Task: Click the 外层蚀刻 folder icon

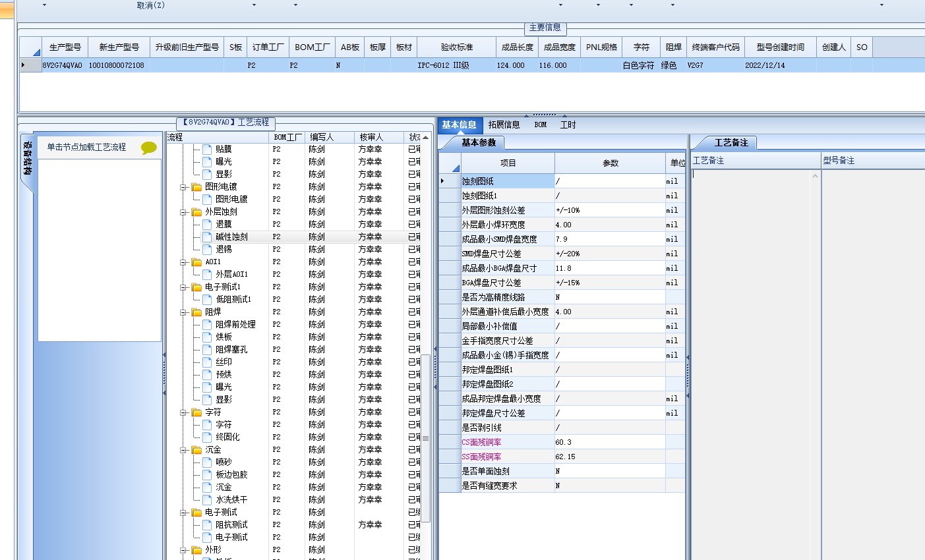Action: pyautogui.click(x=196, y=212)
